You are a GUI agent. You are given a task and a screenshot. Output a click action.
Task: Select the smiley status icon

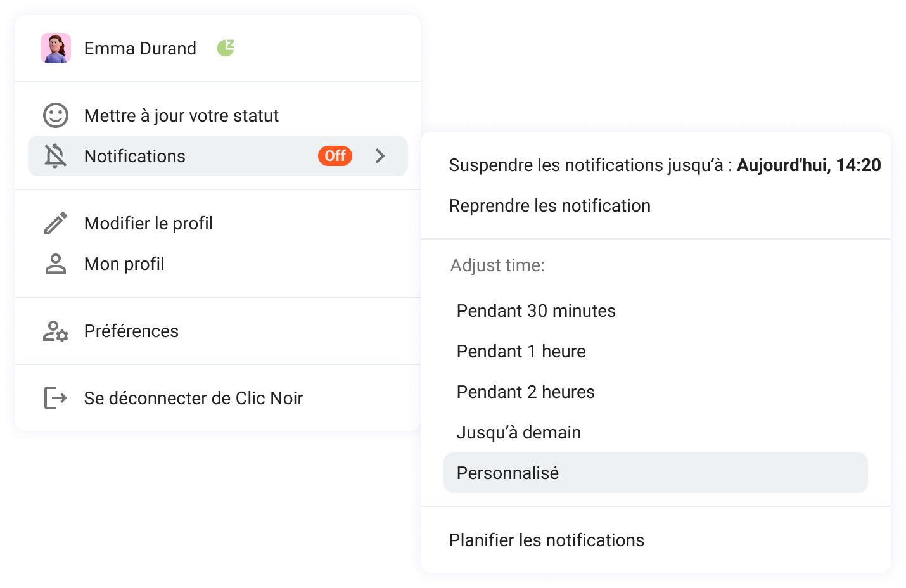point(56,115)
